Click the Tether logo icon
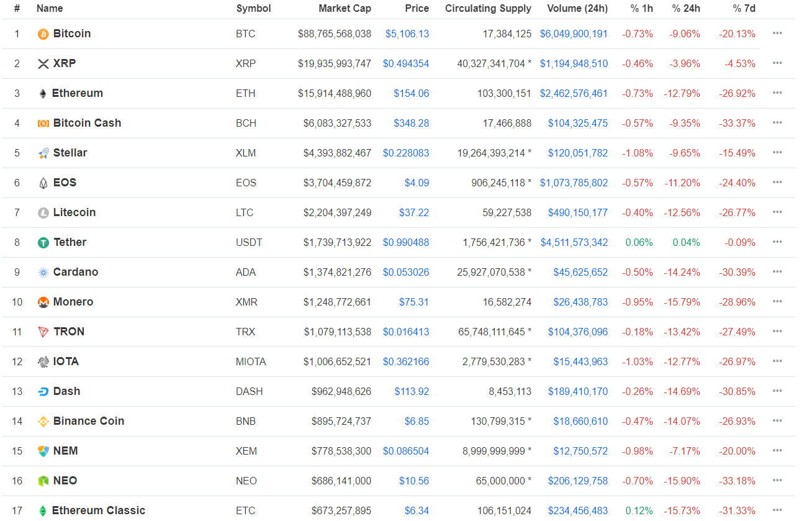812x521 pixels. [x=43, y=242]
